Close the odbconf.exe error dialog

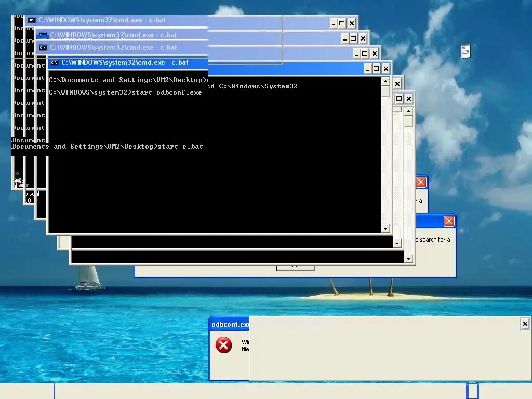pyautogui.click(x=525, y=324)
